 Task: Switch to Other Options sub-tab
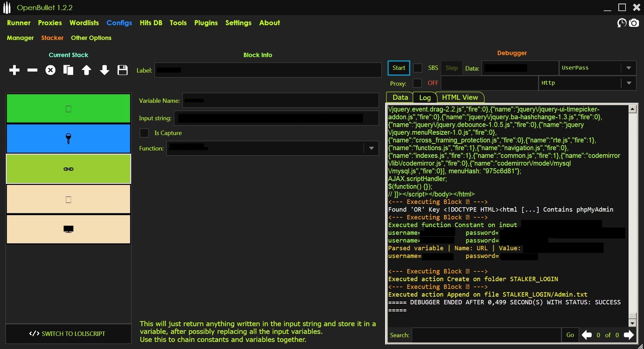pos(91,38)
